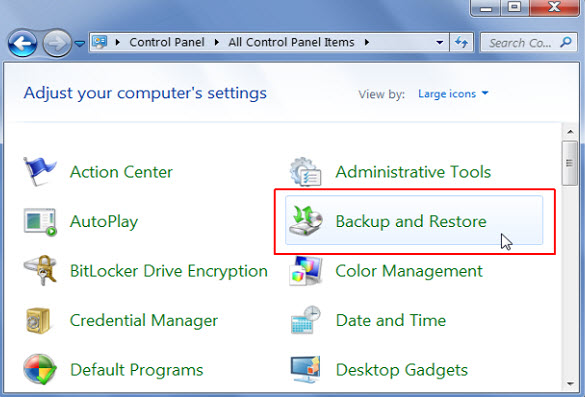Click the Administrative Tools gear icon
The height and width of the screenshot is (397, 585).
pyautogui.click(x=305, y=172)
